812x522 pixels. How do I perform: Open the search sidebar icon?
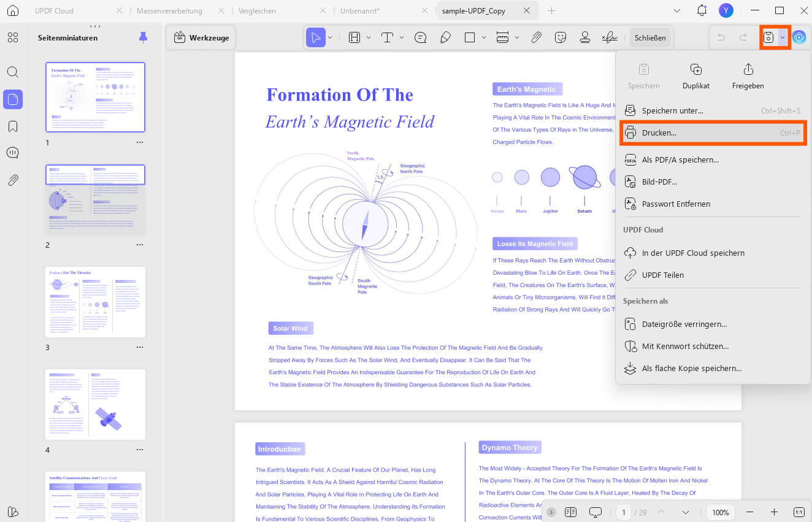13,72
